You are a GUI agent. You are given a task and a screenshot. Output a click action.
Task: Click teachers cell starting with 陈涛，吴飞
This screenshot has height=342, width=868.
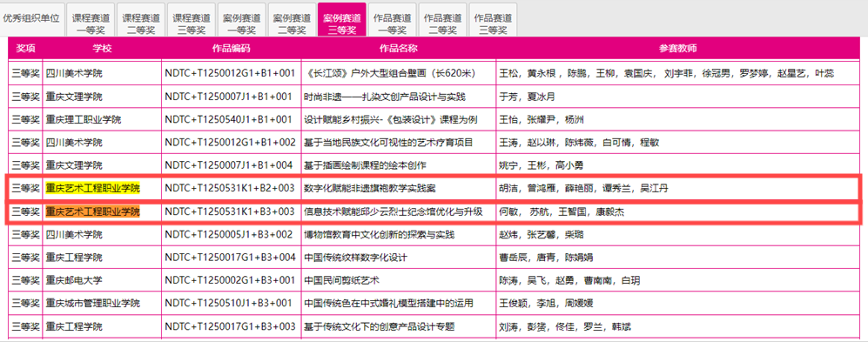[x=569, y=280]
